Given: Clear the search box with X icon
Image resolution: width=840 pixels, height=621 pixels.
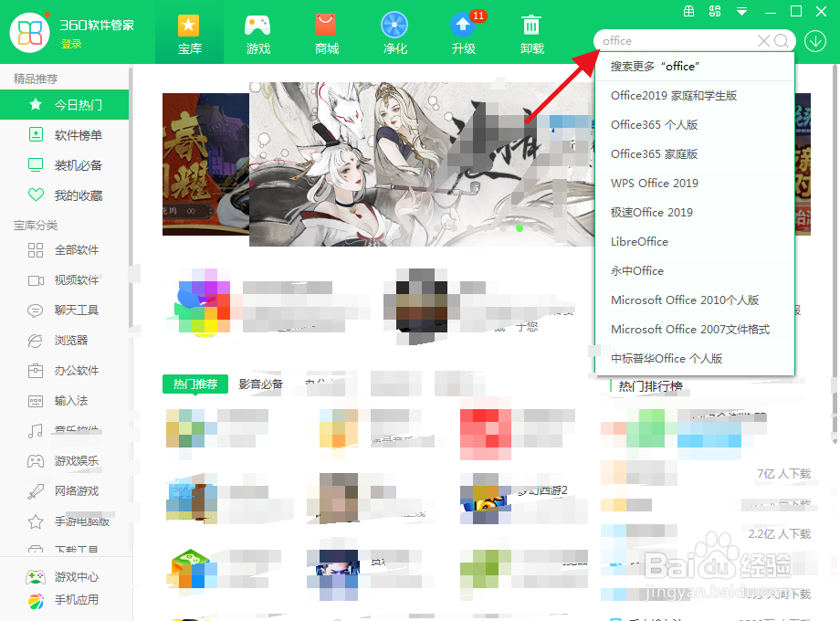Looking at the screenshot, I should (763, 41).
